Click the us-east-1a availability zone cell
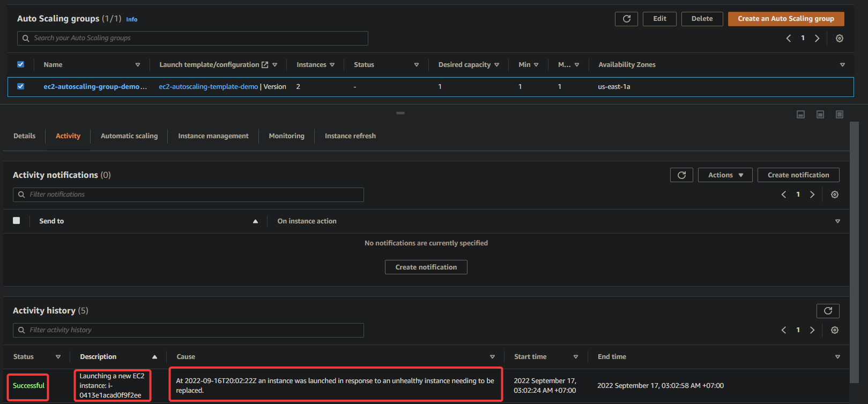The width and height of the screenshot is (868, 404). [x=614, y=87]
